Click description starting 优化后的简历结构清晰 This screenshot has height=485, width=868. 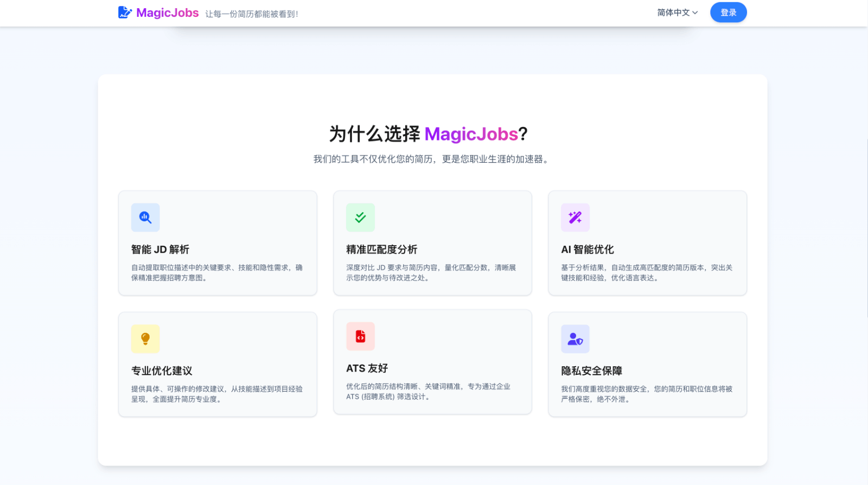point(429,391)
